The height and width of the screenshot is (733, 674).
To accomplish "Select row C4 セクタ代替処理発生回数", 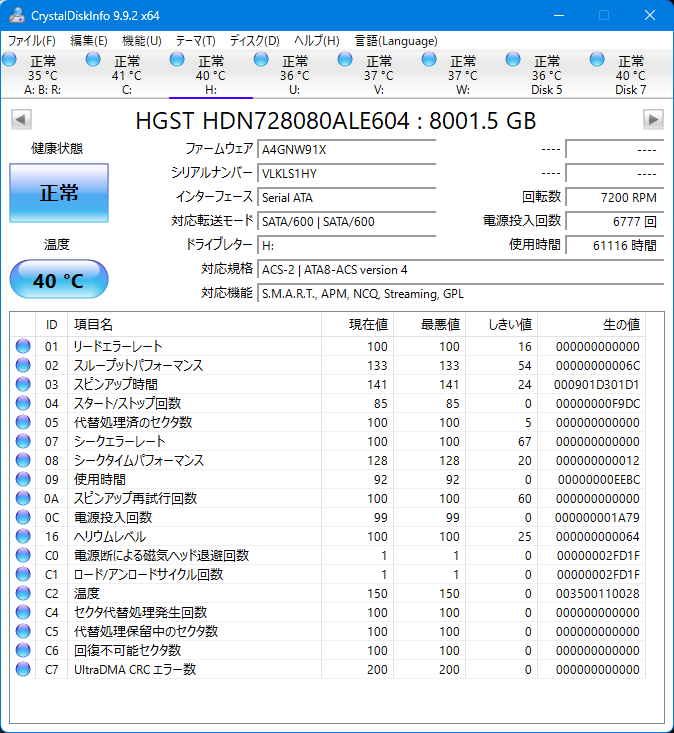I will pyautogui.click(x=328, y=612).
